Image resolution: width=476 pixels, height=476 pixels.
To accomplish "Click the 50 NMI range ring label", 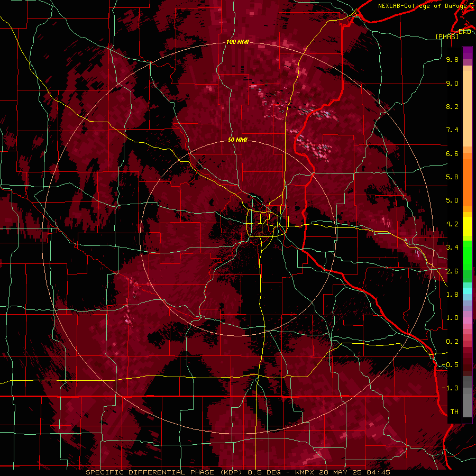I will pyautogui.click(x=237, y=140).
